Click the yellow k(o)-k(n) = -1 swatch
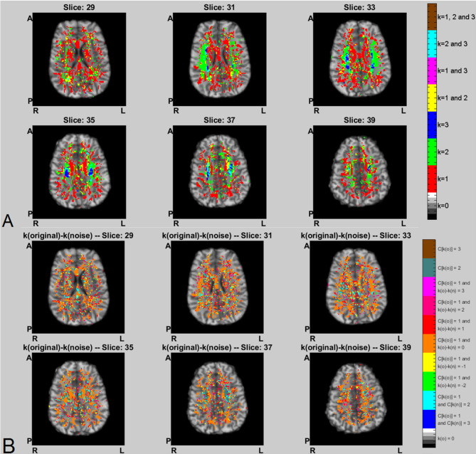This screenshot has height=454, width=476. (429, 362)
